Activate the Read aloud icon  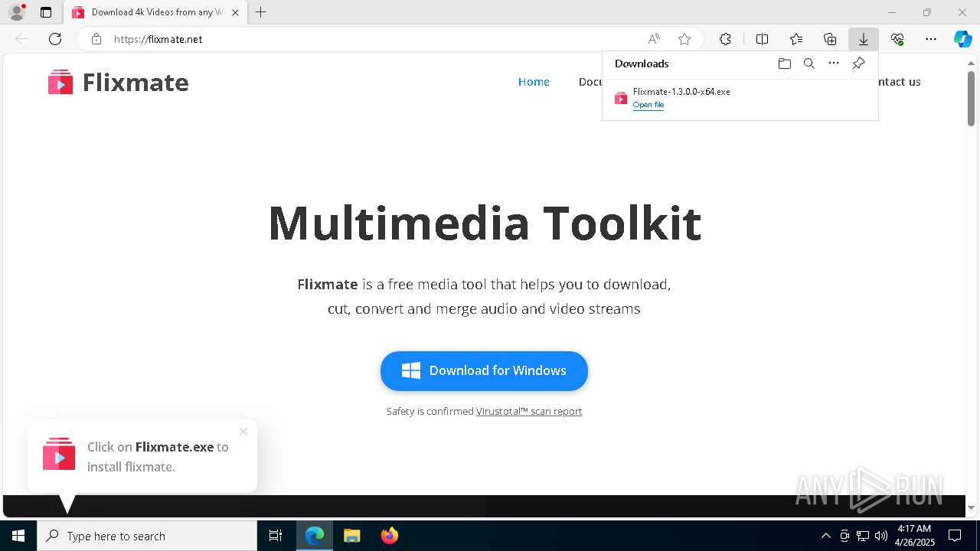pyautogui.click(x=654, y=39)
